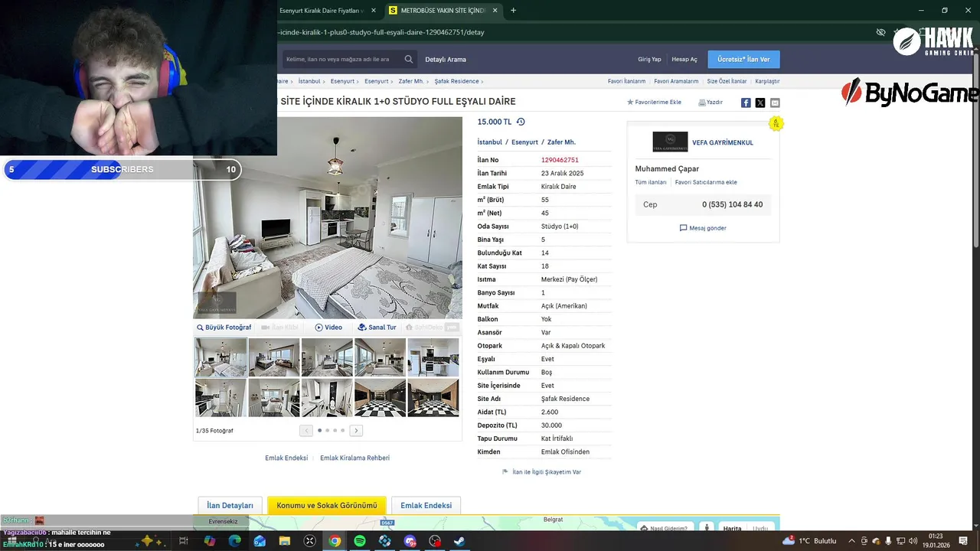Open Google Chrome taskbar icon
The width and height of the screenshot is (980, 551).
[335, 541]
